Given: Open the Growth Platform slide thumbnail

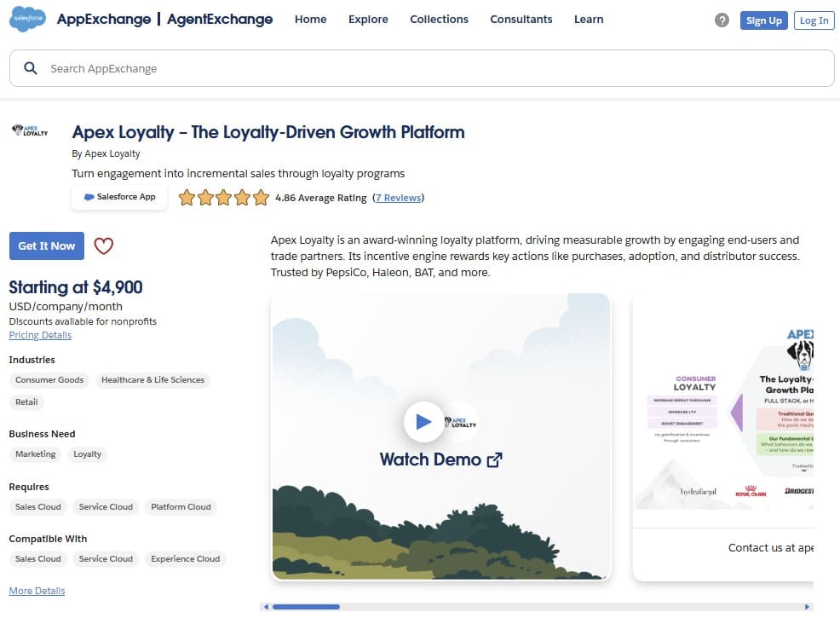Looking at the screenshot, I should 723,436.
